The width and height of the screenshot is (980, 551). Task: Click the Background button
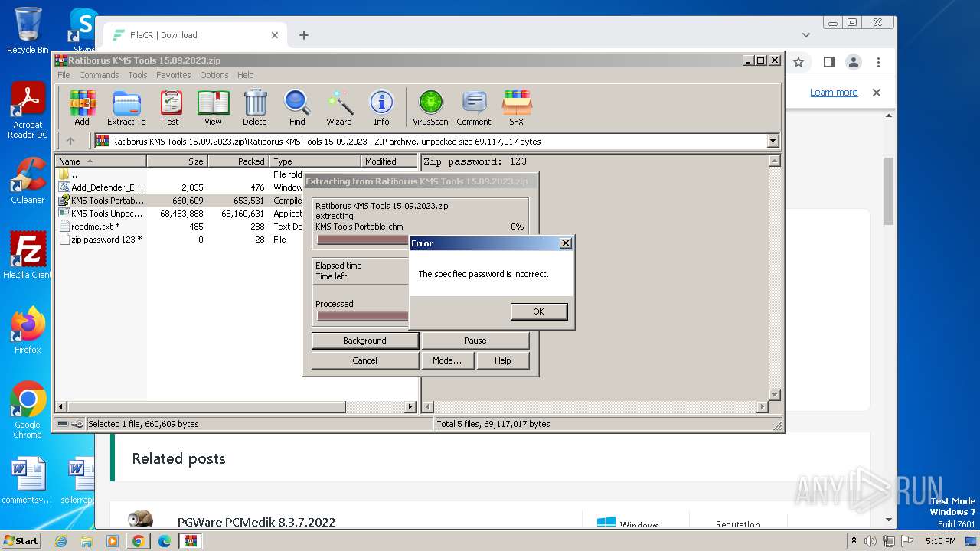coord(364,341)
